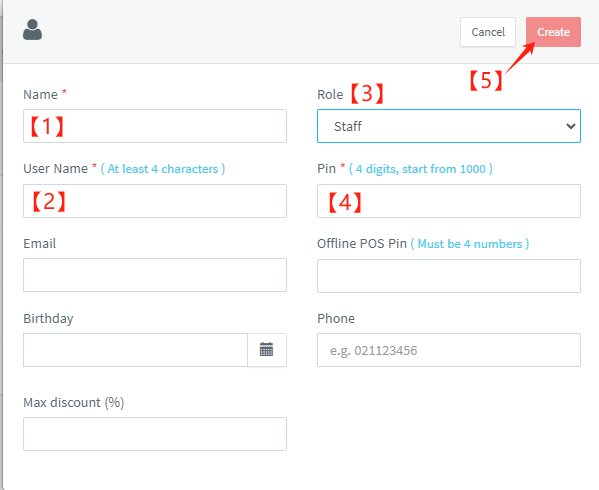Focus the Offline POS Pin field
This screenshot has height=490, width=599.
449,276
